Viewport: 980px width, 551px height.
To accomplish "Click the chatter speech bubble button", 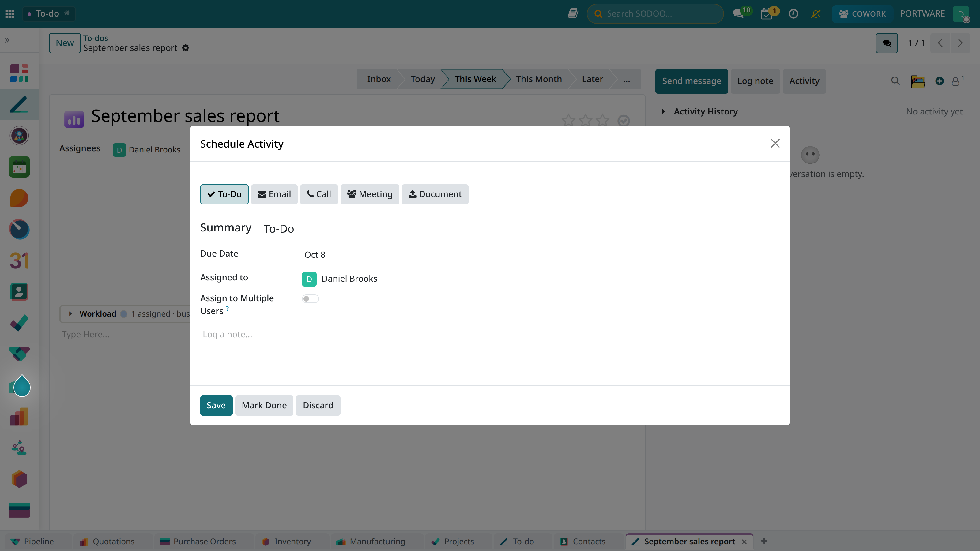I will (x=886, y=43).
